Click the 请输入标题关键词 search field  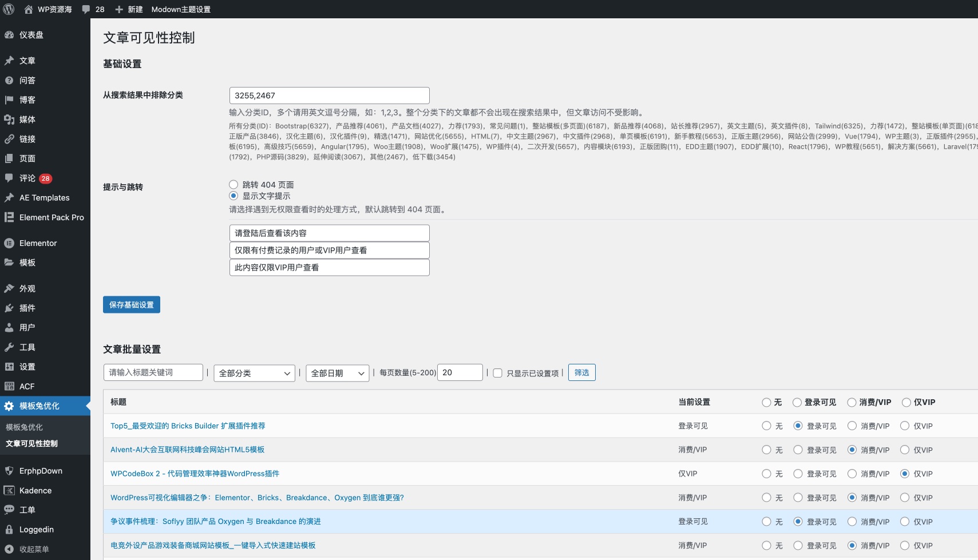153,372
